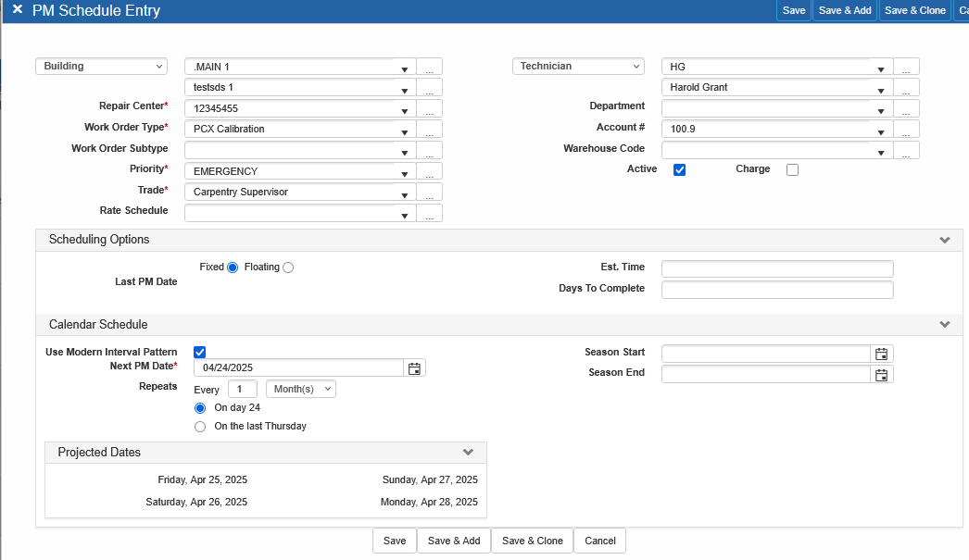Collapse the Projected Dates panel
969x560 pixels.
468,453
